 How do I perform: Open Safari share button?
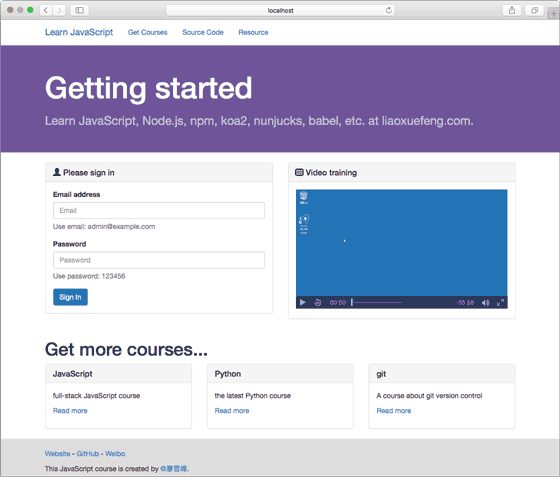512,10
